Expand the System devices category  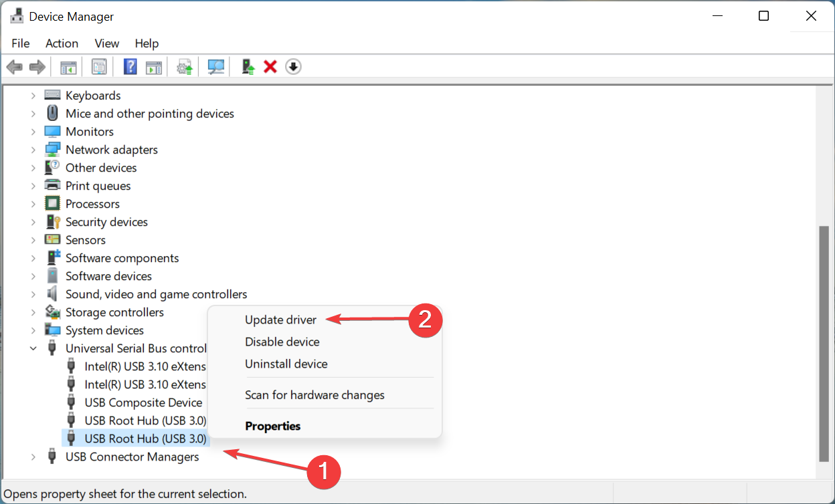tap(33, 330)
